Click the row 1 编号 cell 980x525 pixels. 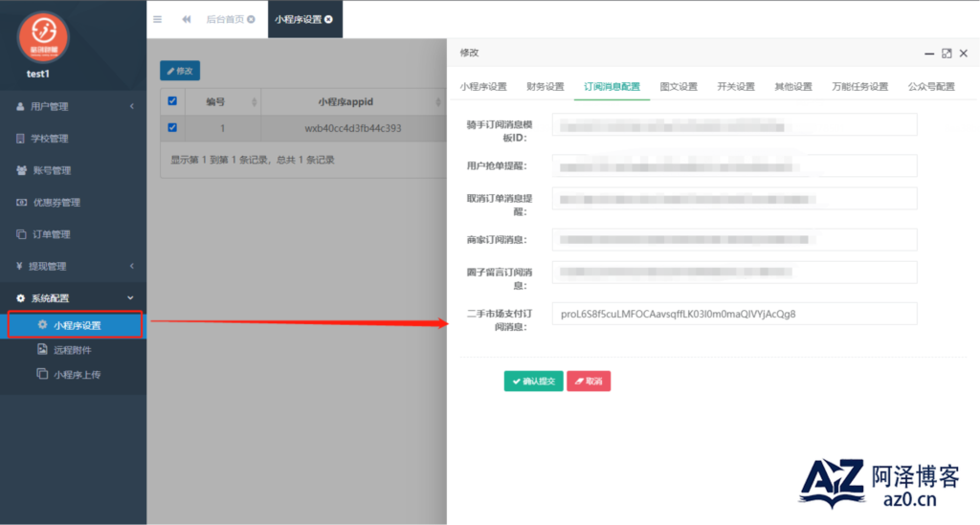pos(222,128)
